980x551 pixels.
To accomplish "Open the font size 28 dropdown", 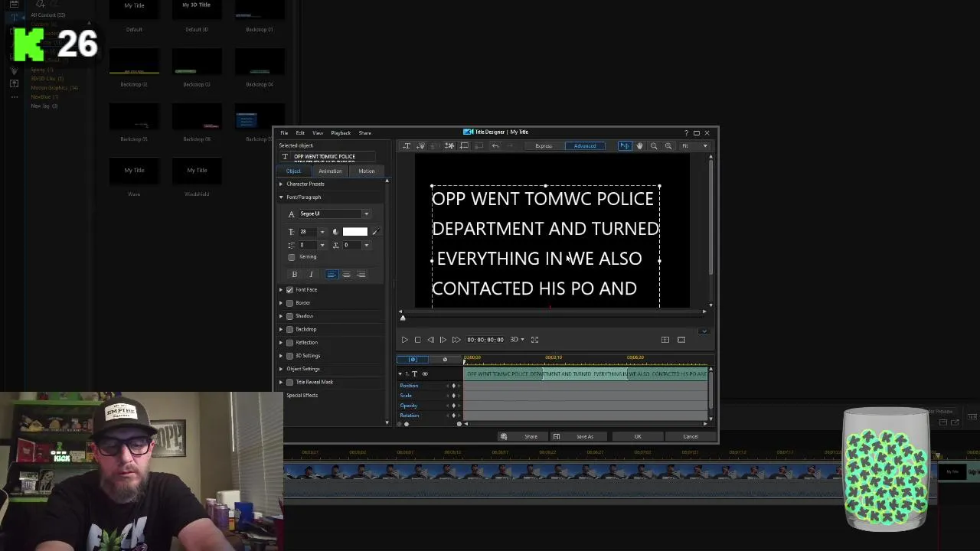I will [322, 232].
